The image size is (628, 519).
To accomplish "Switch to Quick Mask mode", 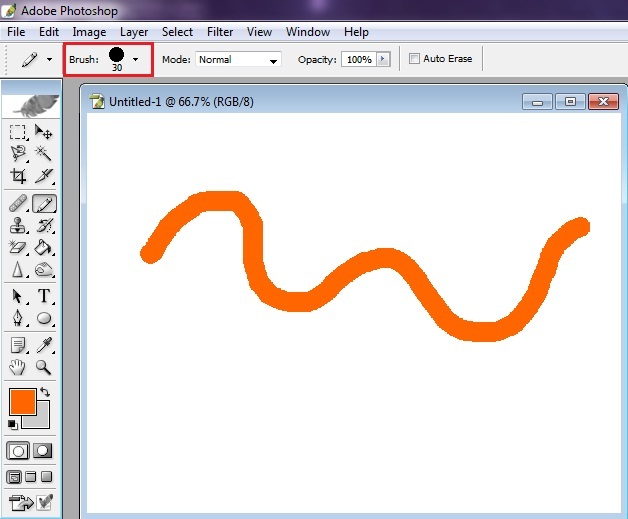I will point(42,451).
